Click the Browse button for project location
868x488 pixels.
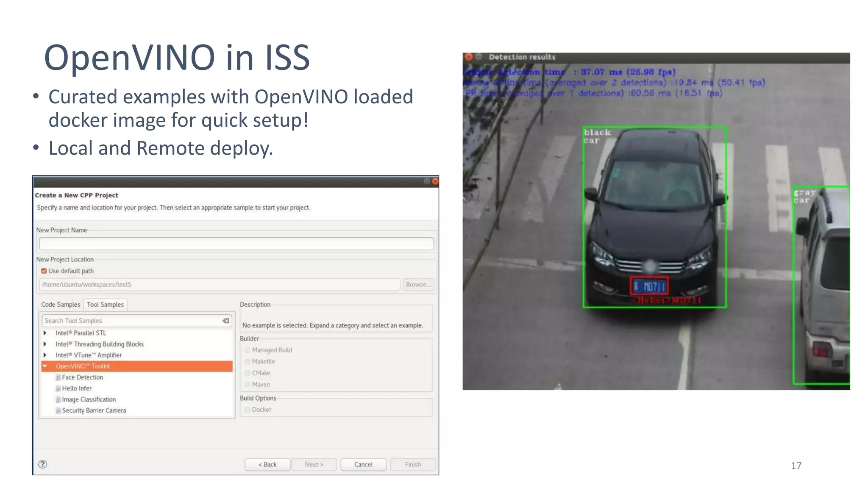pos(418,285)
